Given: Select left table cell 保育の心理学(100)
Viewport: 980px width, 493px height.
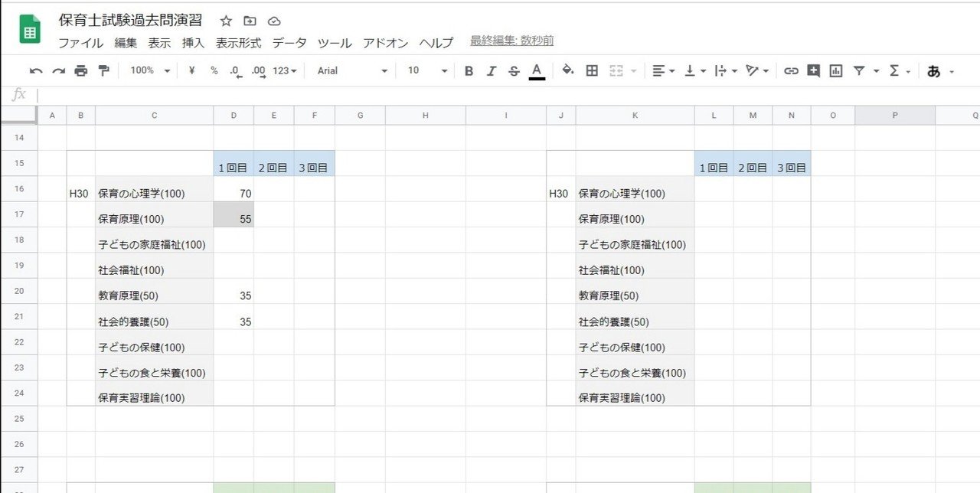Looking at the screenshot, I should tap(155, 189).
